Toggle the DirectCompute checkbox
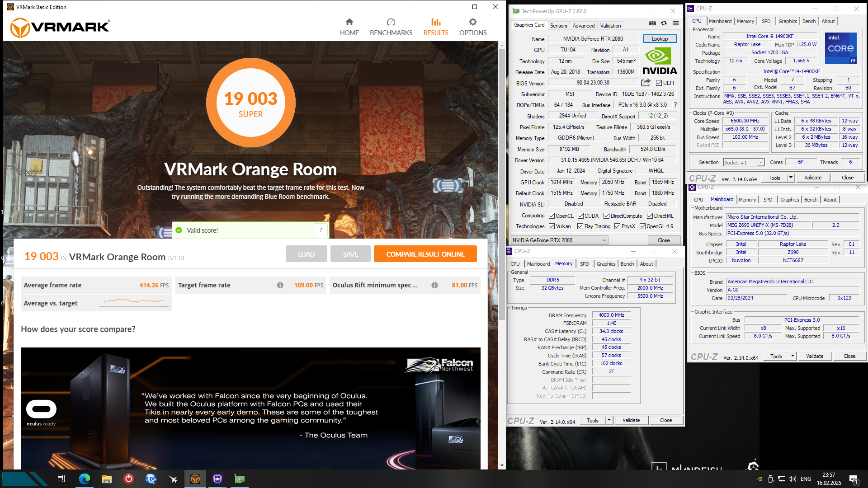868x488 pixels. coord(606,216)
